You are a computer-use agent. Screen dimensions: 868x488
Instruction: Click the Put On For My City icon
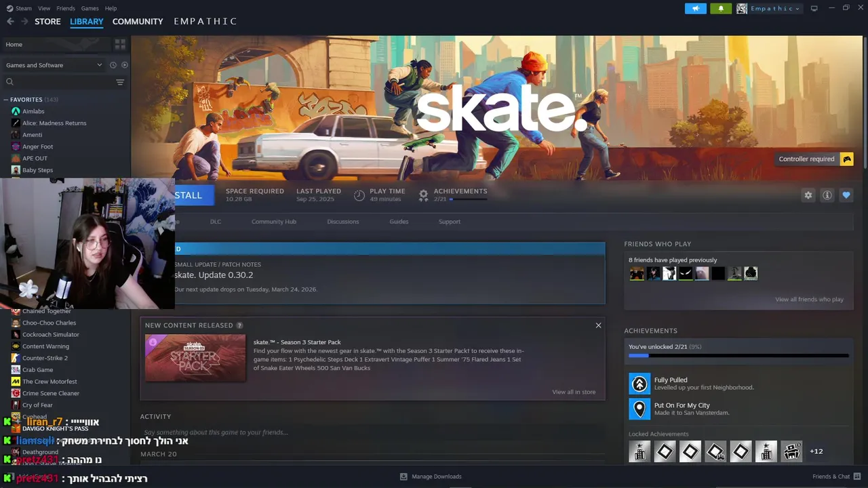click(639, 409)
